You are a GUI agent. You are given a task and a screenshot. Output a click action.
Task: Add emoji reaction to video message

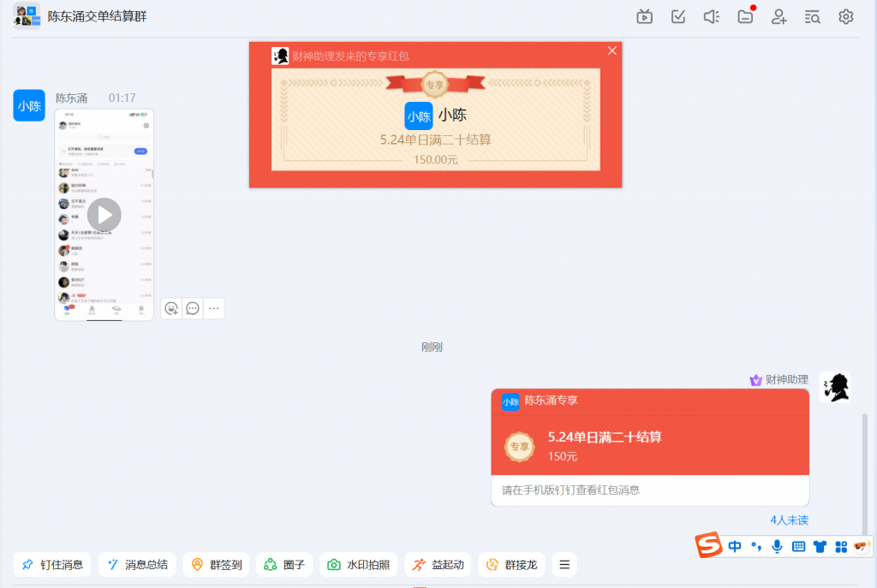(171, 308)
